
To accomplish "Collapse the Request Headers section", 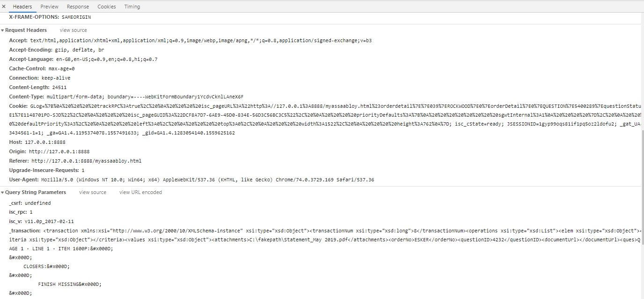I will (x=3, y=30).
